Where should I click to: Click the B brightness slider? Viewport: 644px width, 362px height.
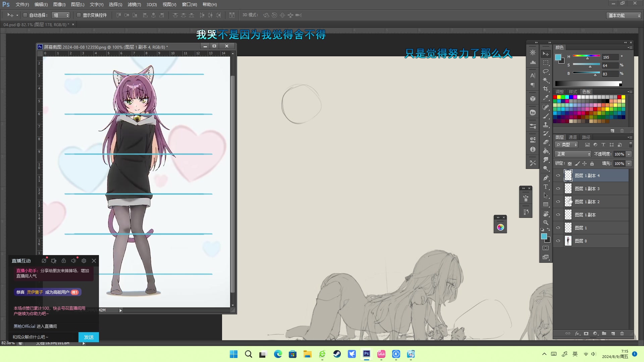586,73
